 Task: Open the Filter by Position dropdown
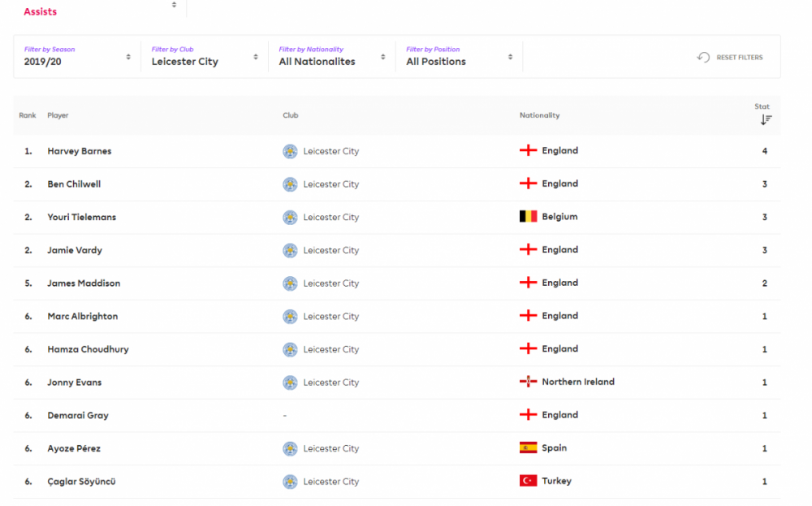point(460,57)
